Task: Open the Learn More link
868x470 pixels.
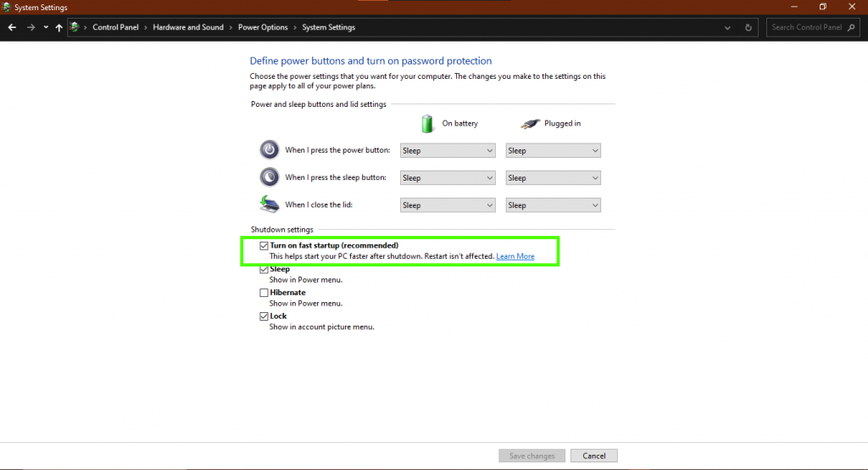Action: [515, 256]
